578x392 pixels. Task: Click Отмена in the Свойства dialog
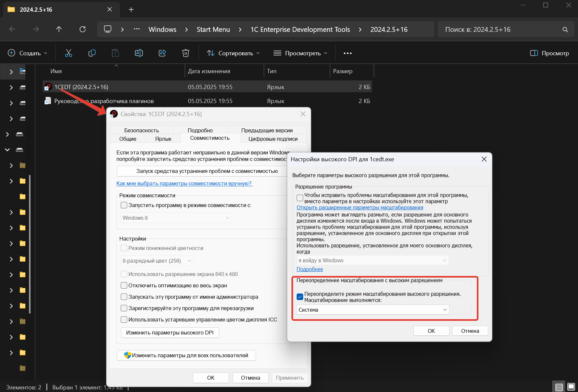pyautogui.click(x=250, y=378)
